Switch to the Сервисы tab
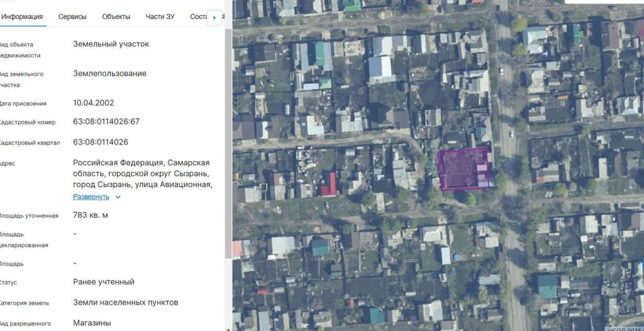The height and width of the screenshot is (331, 644). coord(72,17)
